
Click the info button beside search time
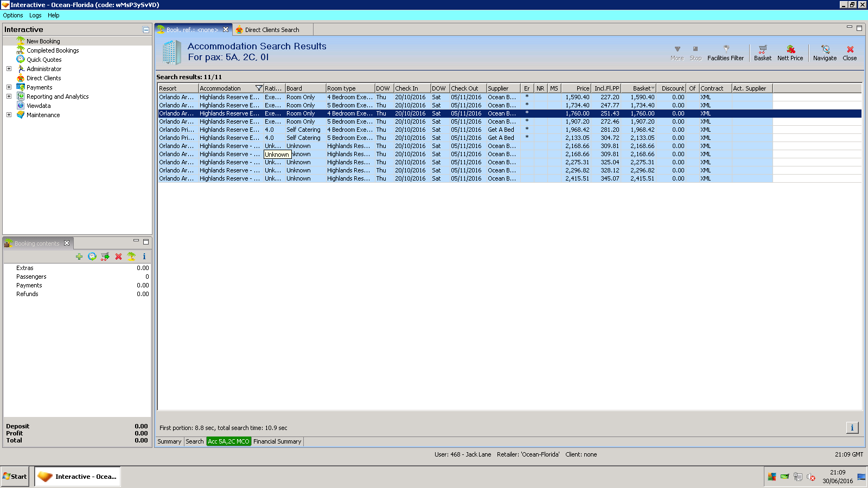(852, 428)
